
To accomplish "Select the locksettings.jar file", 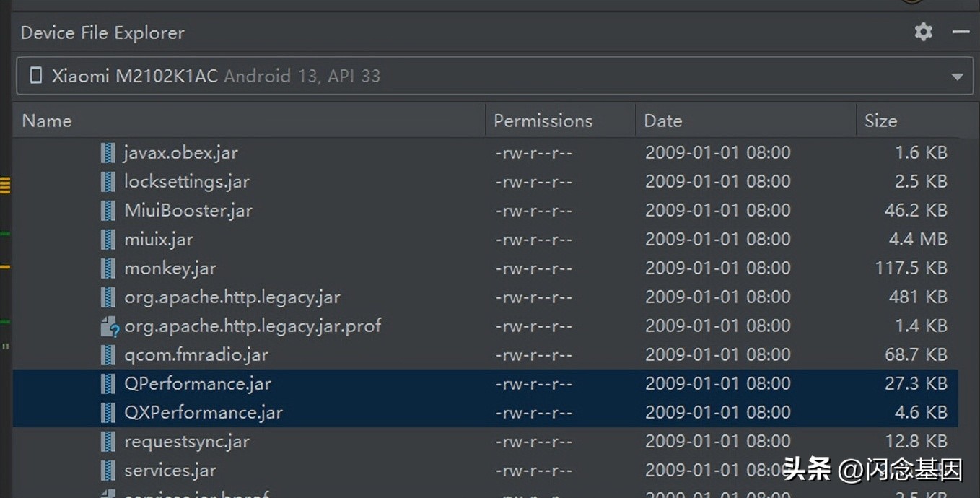I will [186, 182].
